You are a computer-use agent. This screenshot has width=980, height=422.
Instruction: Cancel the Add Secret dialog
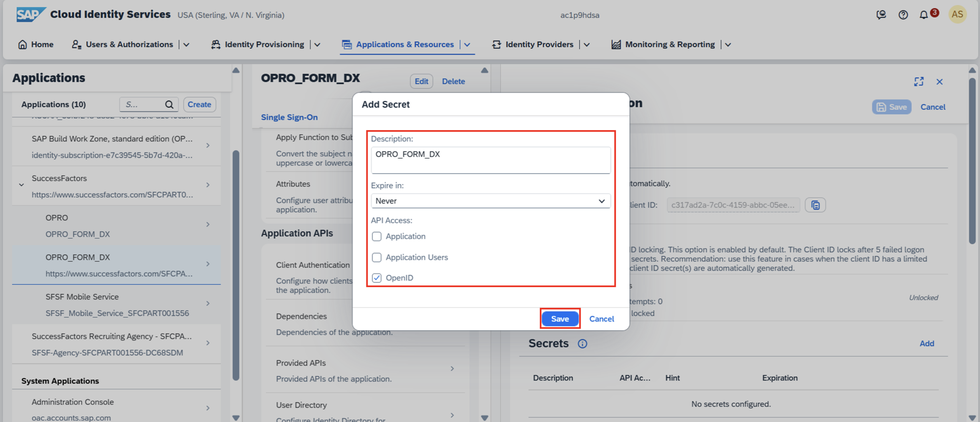coord(601,319)
